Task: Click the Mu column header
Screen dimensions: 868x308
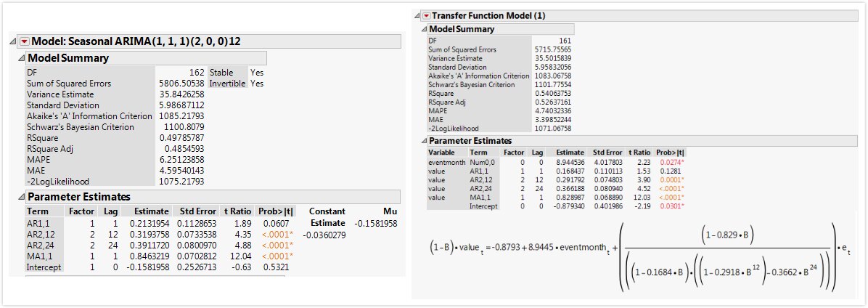Action: point(390,211)
